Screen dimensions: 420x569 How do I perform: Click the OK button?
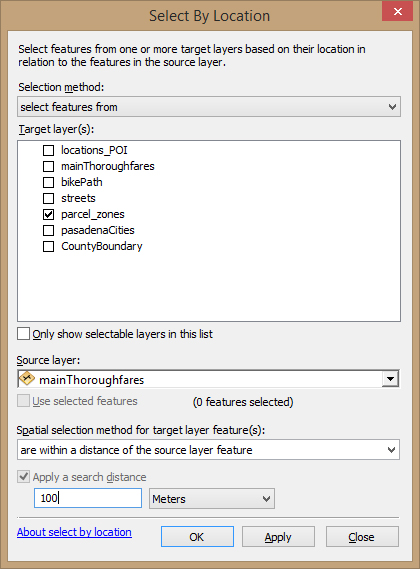(197, 537)
